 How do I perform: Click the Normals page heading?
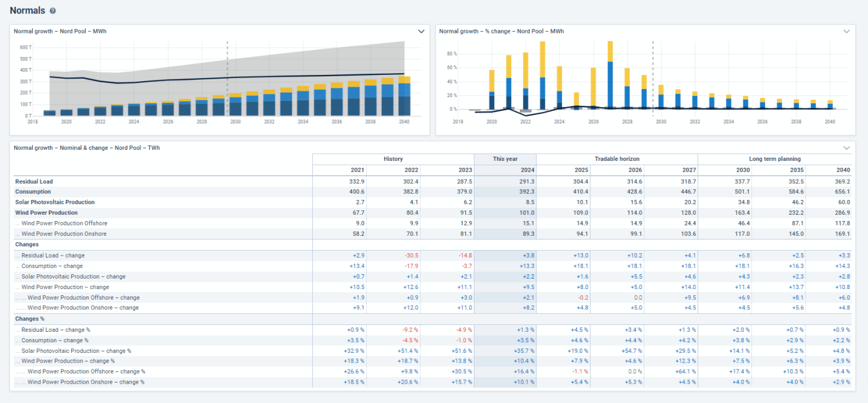pyautogui.click(x=27, y=11)
